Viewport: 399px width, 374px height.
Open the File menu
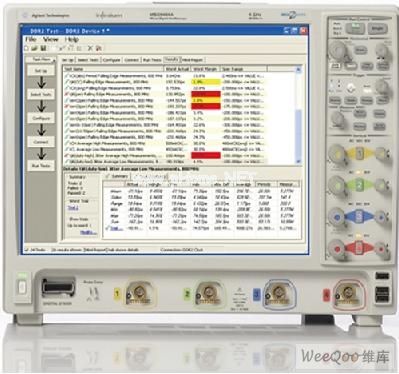31,39
